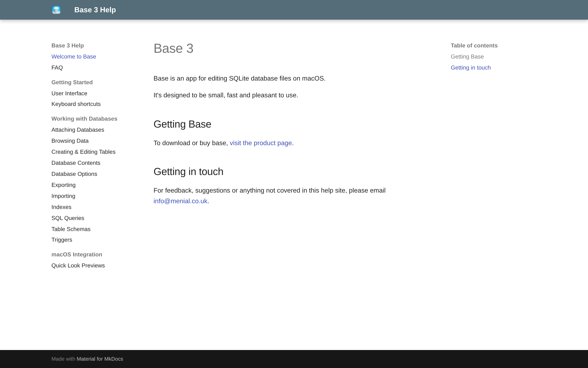Go to the Importing page
Image resolution: width=588 pixels, height=368 pixels.
click(63, 196)
